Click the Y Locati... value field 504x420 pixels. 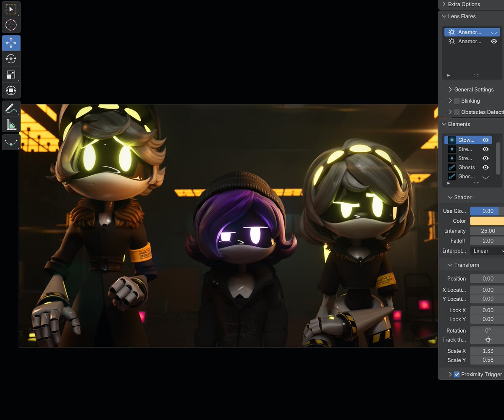(x=487, y=299)
